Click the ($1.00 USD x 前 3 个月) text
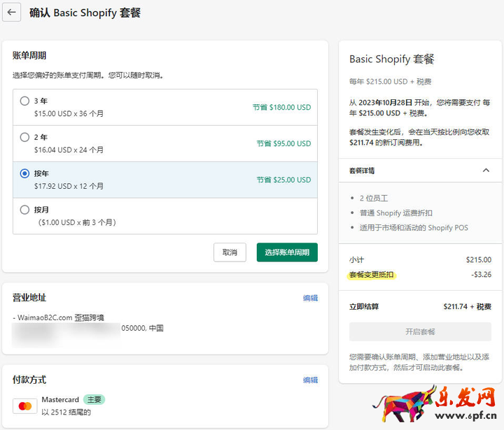 tap(77, 222)
